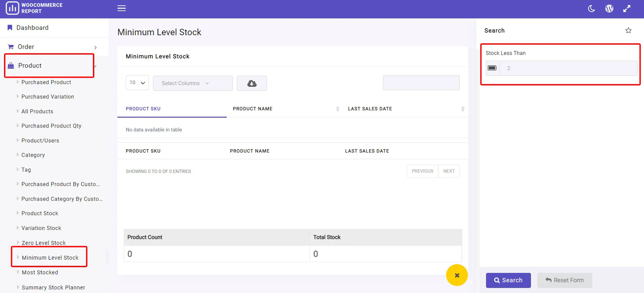644x293 pixels.
Task: Click the yellow close round button
Action: click(457, 275)
